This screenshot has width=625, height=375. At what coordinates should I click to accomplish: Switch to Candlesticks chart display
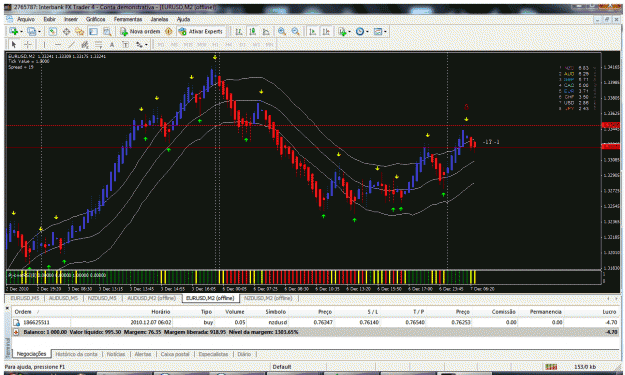click(252, 31)
